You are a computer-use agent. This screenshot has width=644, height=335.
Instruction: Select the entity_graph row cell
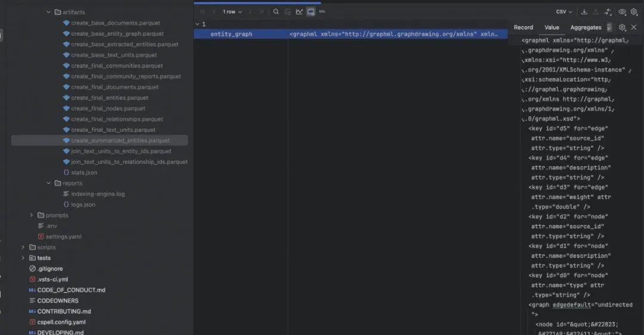click(x=231, y=35)
